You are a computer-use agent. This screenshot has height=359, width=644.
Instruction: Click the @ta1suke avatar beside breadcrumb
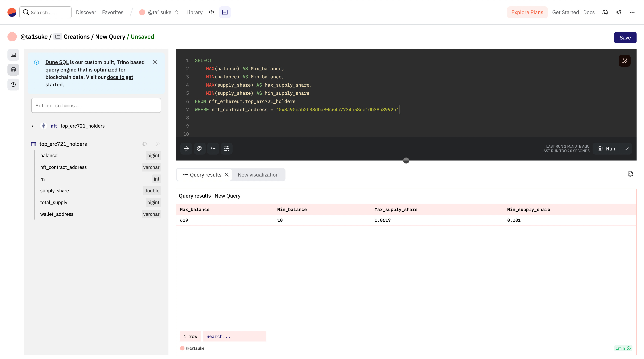pyautogui.click(x=12, y=37)
